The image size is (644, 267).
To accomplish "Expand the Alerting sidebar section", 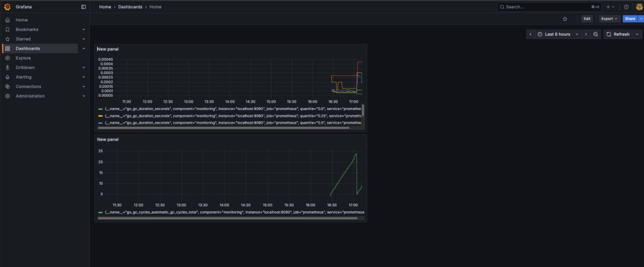I will pos(84,77).
